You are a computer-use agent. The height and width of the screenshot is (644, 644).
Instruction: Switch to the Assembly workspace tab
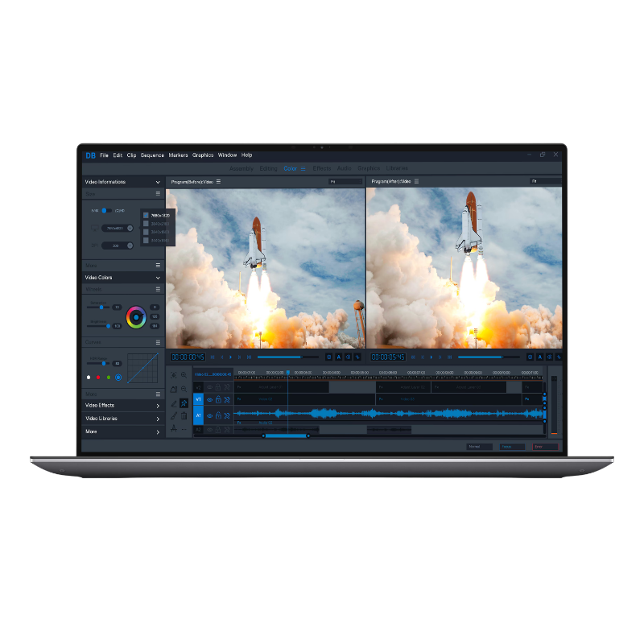point(241,169)
